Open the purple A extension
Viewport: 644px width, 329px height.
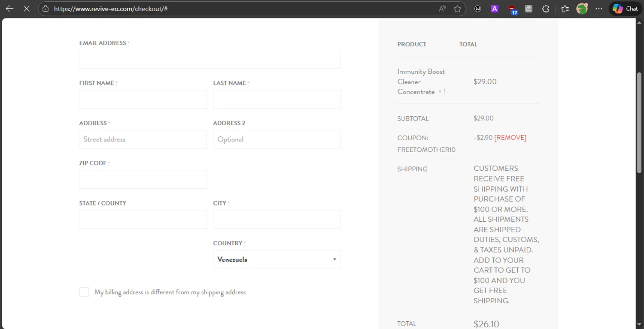tap(495, 9)
